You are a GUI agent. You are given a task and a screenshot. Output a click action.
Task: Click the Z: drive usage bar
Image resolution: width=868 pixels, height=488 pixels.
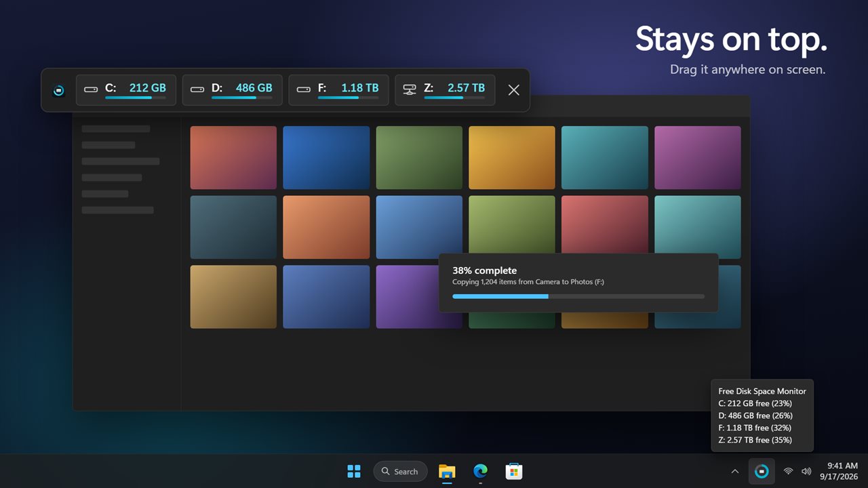tap(455, 98)
